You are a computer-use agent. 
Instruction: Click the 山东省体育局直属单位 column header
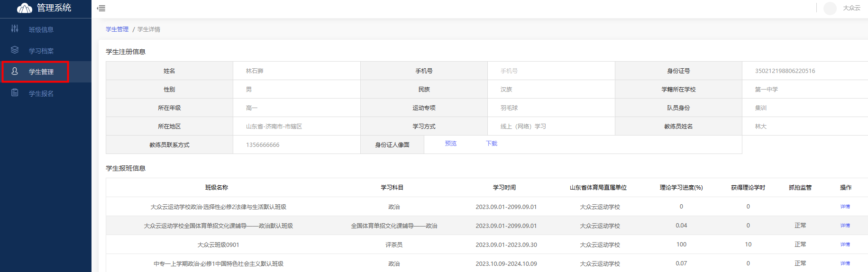598,188
